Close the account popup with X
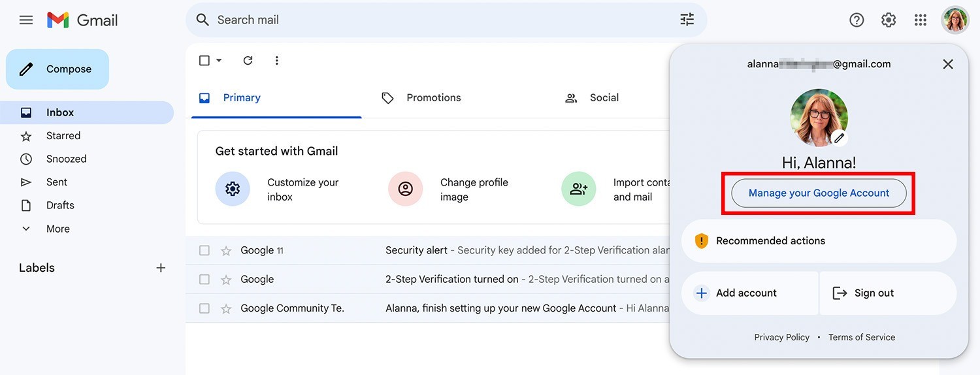 (948, 64)
